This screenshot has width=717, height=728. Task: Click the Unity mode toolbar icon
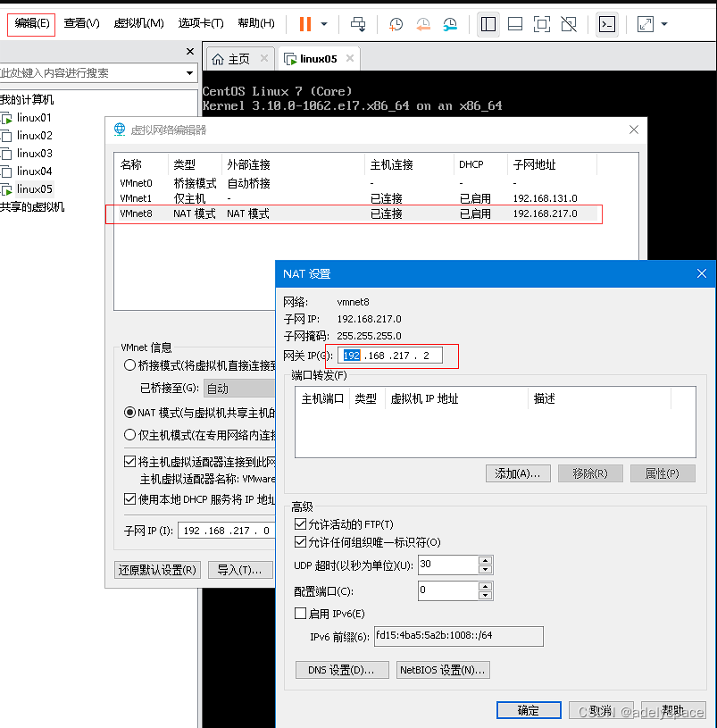[569, 24]
